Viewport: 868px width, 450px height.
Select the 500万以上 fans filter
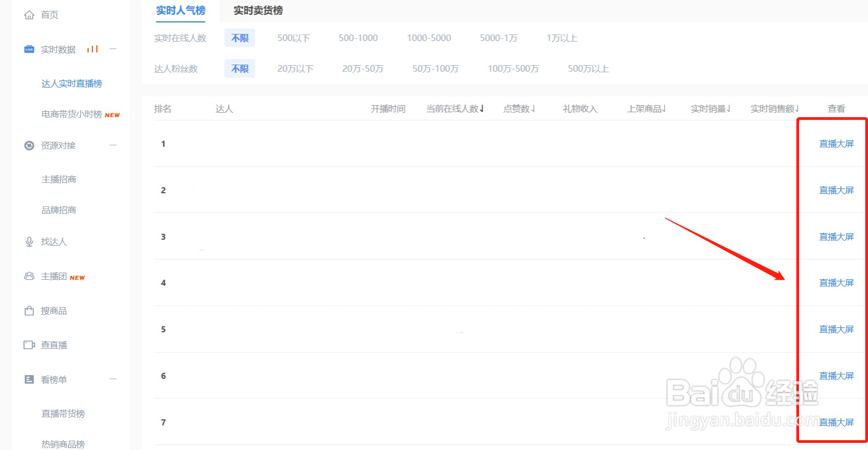(x=588, y=69)
